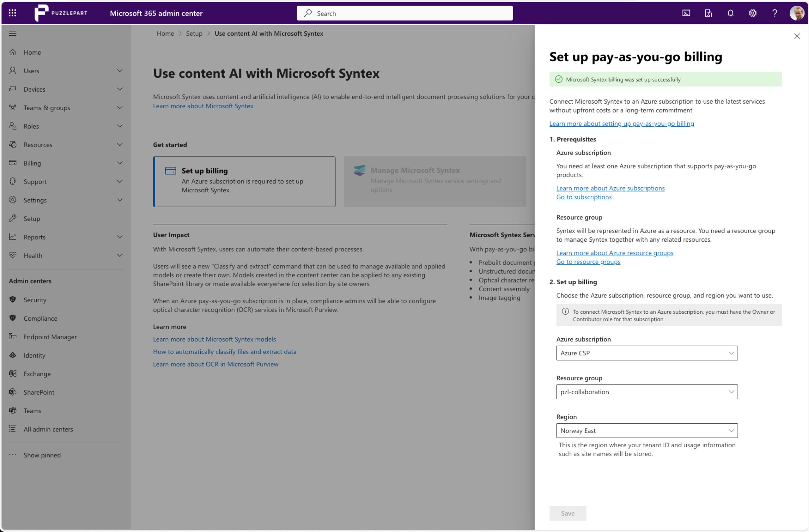Image resolution: width=809 pixels, height=532 pixels.
Task: Click in the Search box
Action: coord(404,13)
